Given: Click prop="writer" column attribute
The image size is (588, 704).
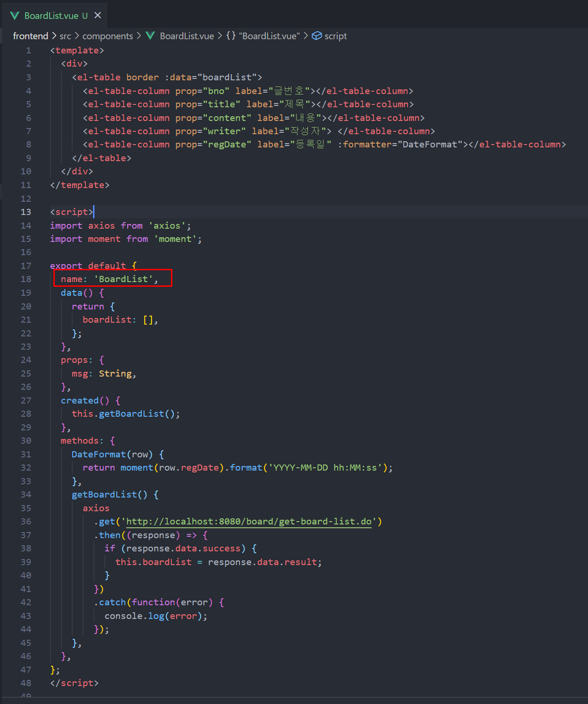Looking at the screenshot, I should [x=211, y=131].
